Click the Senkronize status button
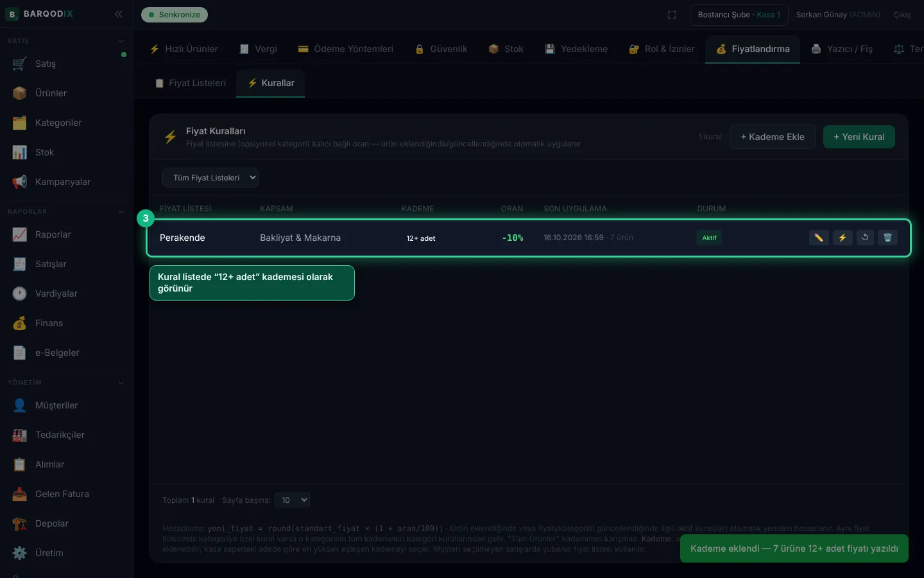The width and height of the screenshot is (924, 578). [175, 15]
